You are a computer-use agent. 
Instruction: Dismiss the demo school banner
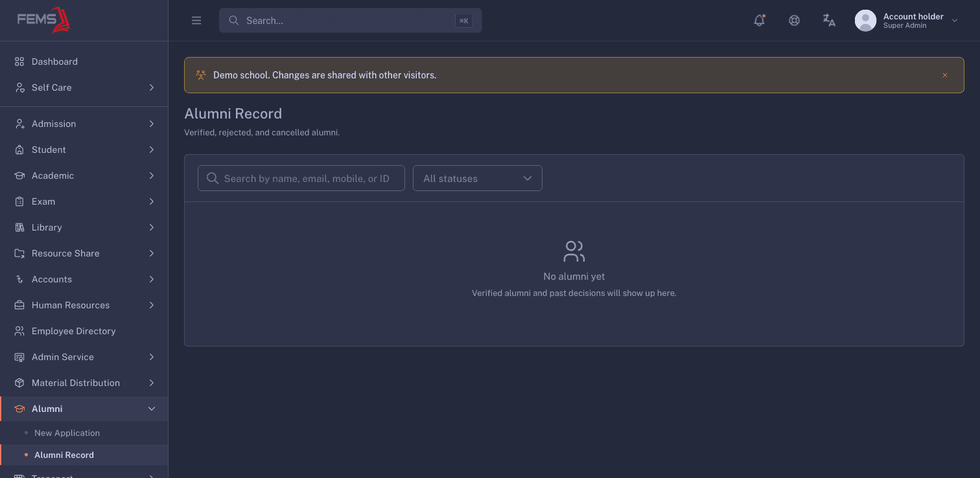[945, 75]
